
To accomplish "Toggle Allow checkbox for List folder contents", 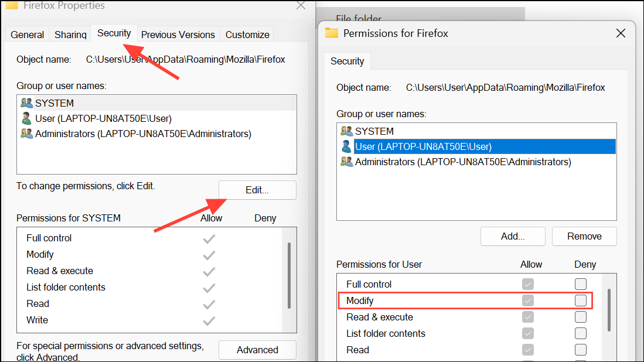I will [x=528, y=333].
